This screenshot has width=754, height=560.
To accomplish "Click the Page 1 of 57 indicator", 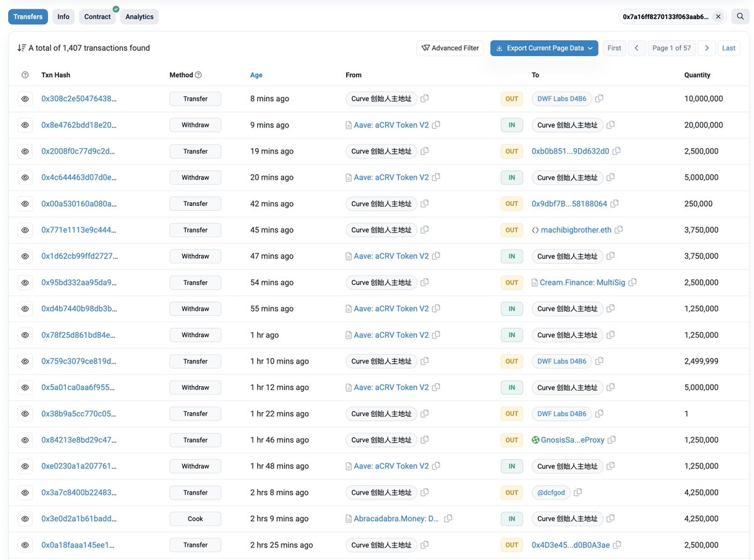I will pos(672,48).
